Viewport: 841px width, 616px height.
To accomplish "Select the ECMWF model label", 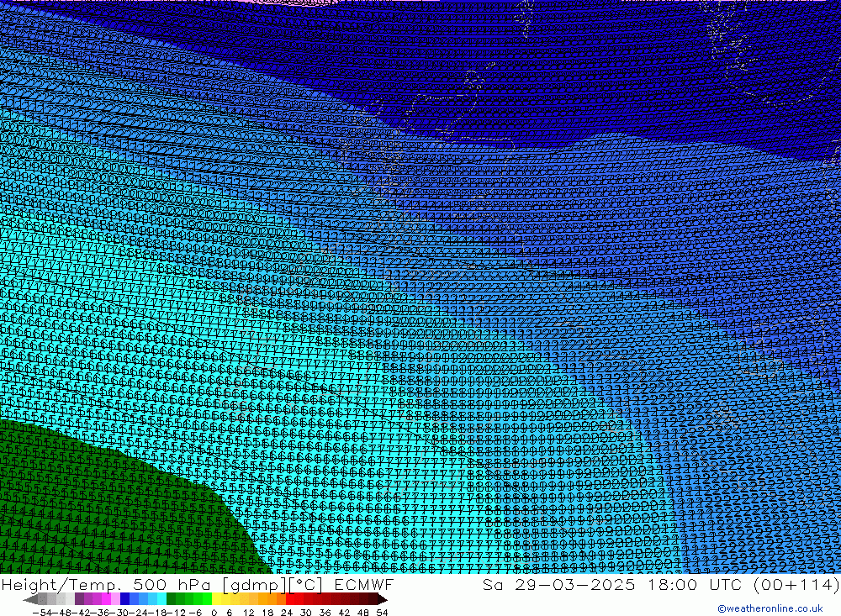I will [363, 584].
